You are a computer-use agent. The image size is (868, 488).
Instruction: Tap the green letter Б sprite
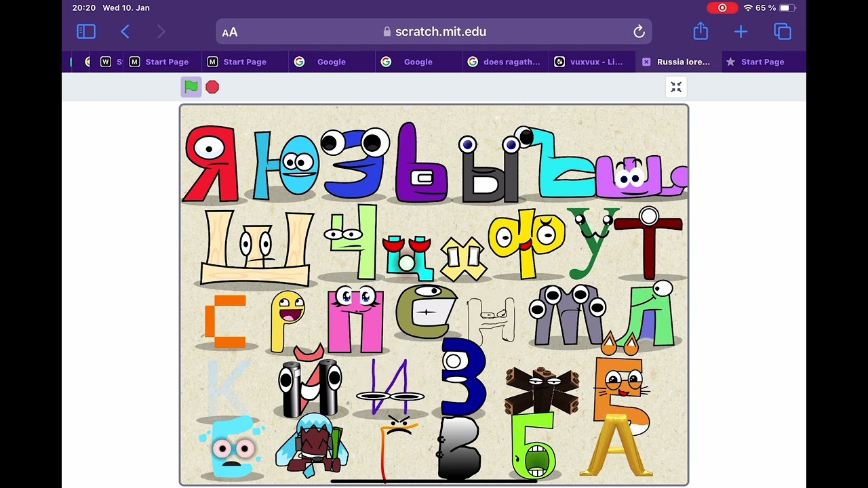(x=532, y=446)
